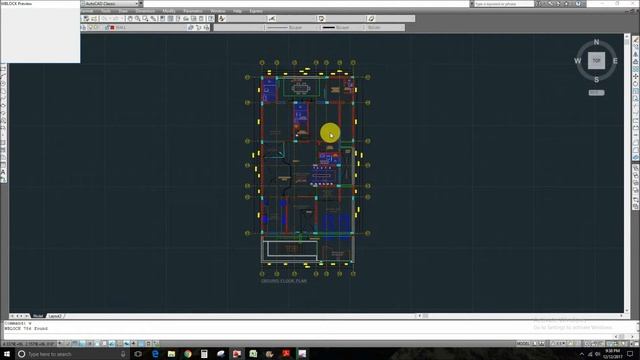Click the Layer Previous icon

(x=199, y=27)
